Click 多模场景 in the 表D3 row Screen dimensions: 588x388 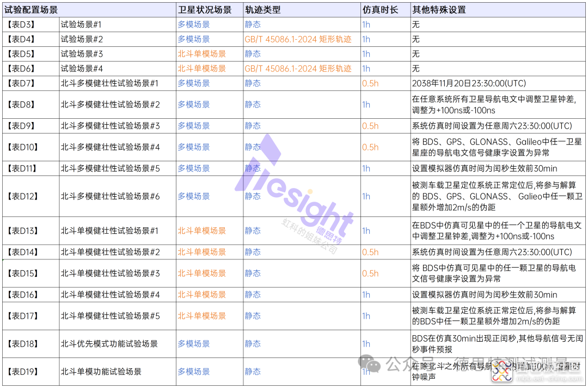point(194,25)
